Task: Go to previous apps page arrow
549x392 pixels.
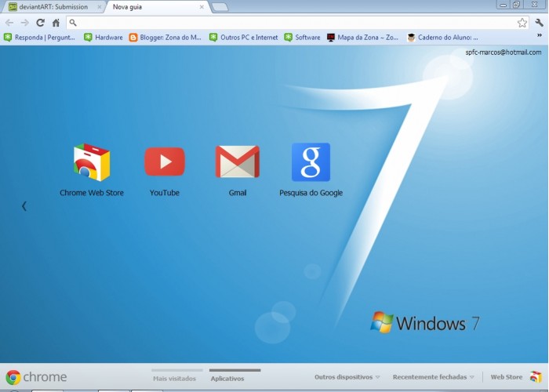Action: [24, 206]
